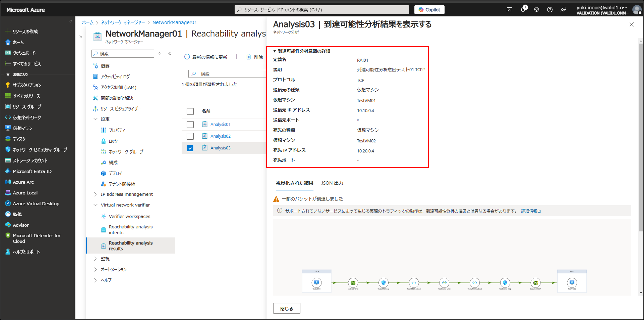Switch to JSON 出力 tab

pos(332,183)
